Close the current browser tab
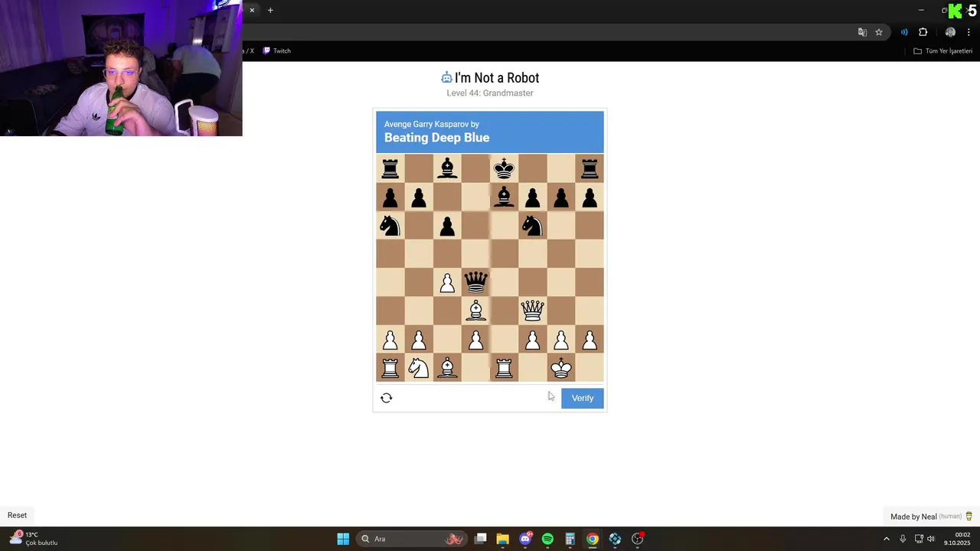 (x=251, y=10)
